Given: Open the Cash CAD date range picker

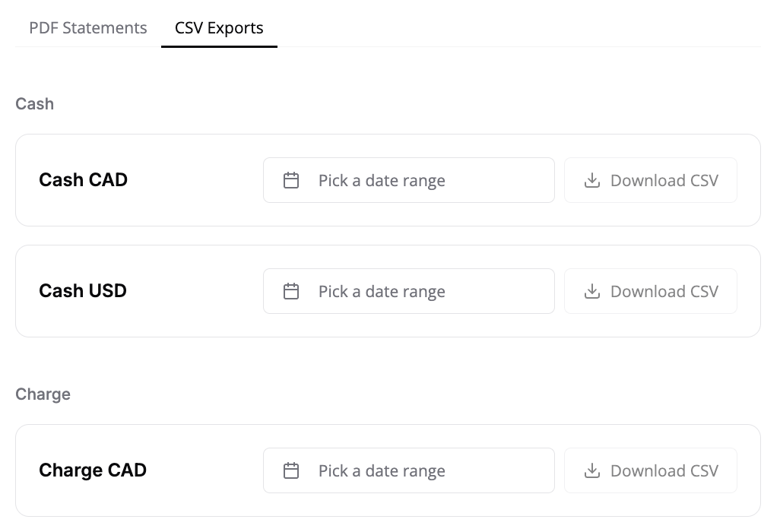Looking at the screenshot, I should [408, 181].
